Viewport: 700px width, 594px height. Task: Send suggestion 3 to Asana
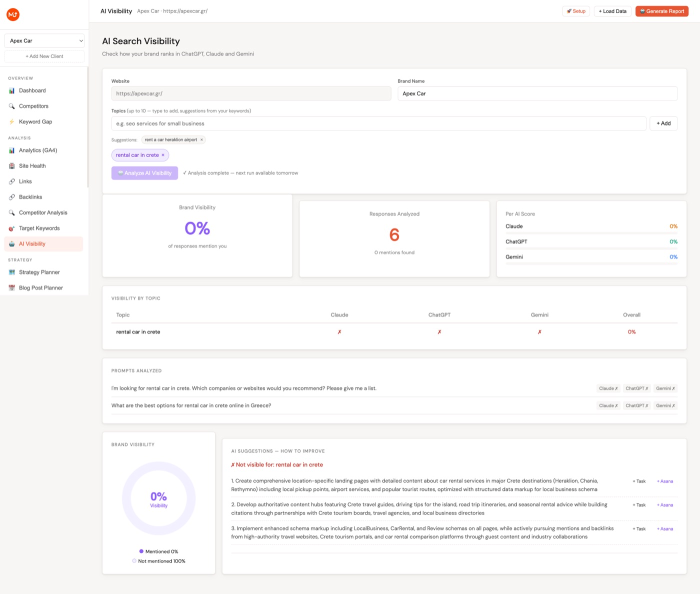tap(665, 528)
